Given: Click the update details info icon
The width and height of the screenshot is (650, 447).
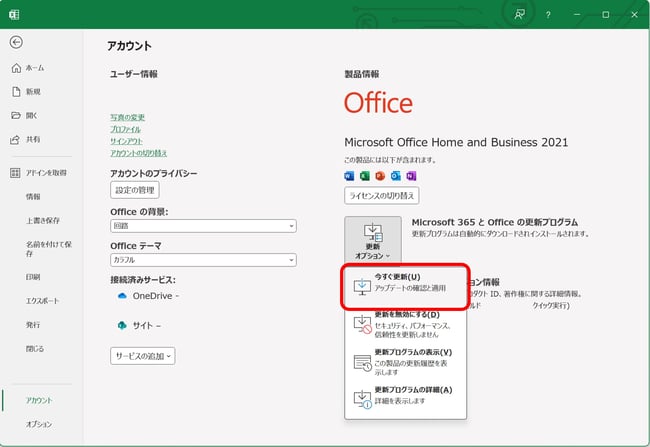Looking at the screenshot, I should click(362, 399).
